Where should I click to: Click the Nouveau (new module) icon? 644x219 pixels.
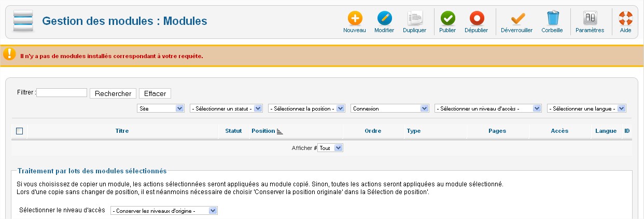coord(355,19)
